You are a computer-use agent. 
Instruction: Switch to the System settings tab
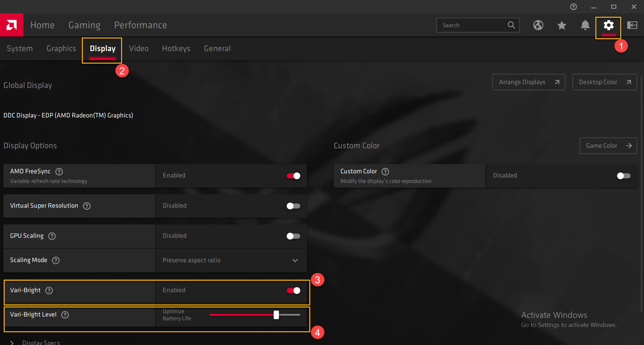[x=20, y=49]
